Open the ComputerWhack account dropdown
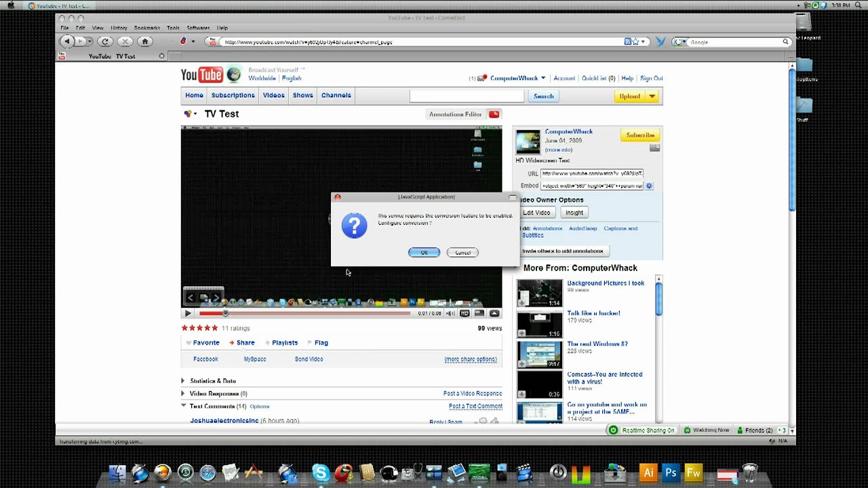 pyautogui.click(x=543, y=78)
